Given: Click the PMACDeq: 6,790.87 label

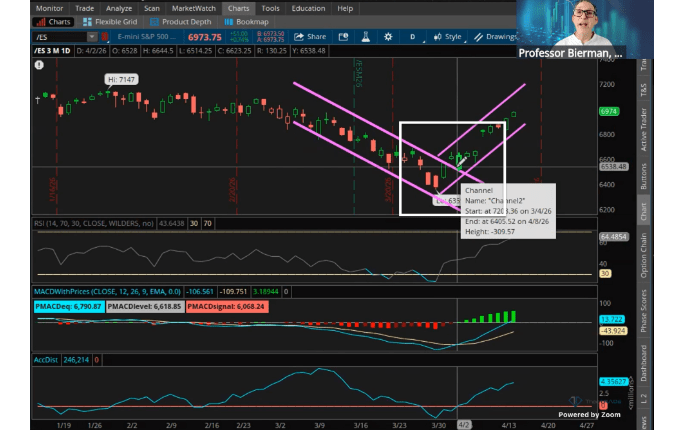Looking at the screenshot, I should coord(69,307).
